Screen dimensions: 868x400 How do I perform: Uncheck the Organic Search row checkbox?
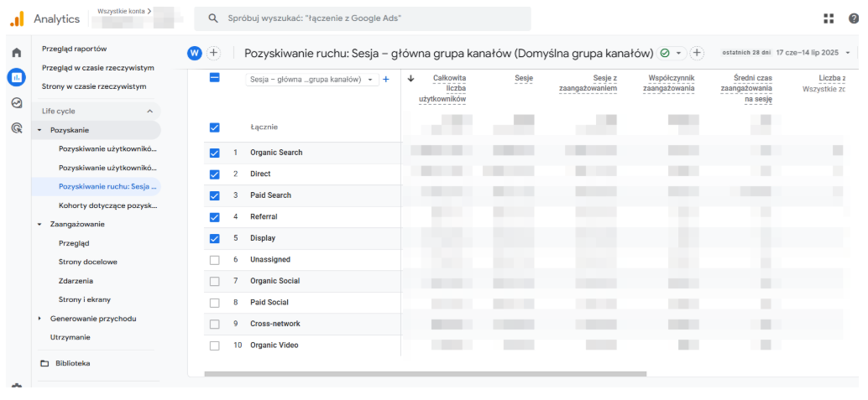click(215, 153)
